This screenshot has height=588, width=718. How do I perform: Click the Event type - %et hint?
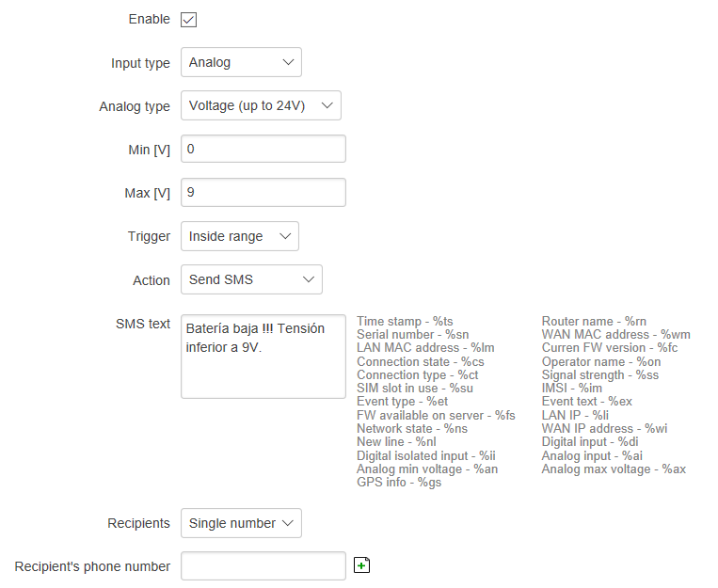point(402,402)
